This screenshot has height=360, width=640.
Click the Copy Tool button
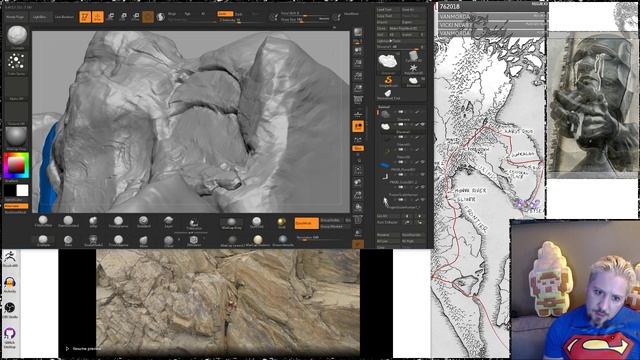(x=388, y=16)
